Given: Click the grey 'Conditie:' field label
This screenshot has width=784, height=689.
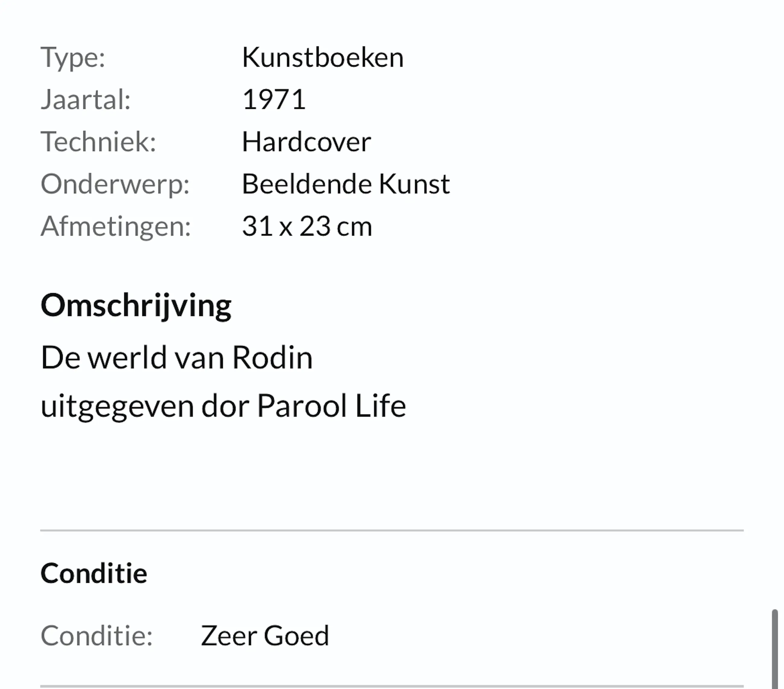Looking at the screenshot, I should tap(97, 636).
